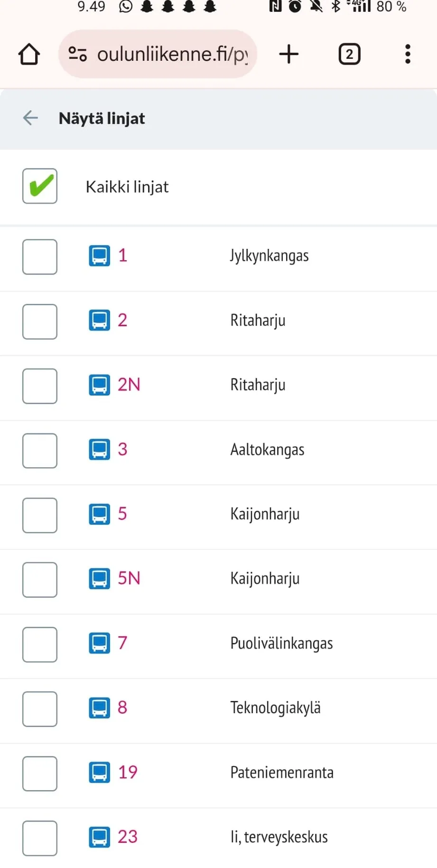Select the Kaijonharju destination for line 5N
Viewport: 437px width, 868px height.
[x=265, y=579]
